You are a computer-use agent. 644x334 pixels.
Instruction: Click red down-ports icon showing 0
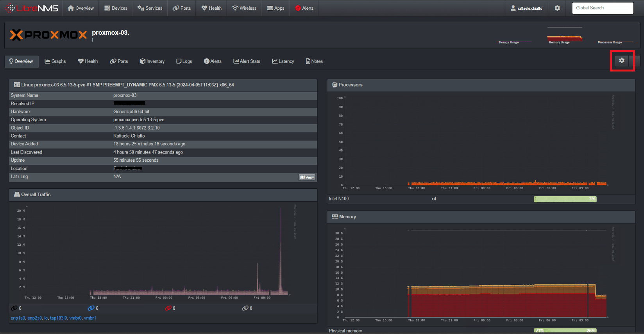(x=168, y=308)
